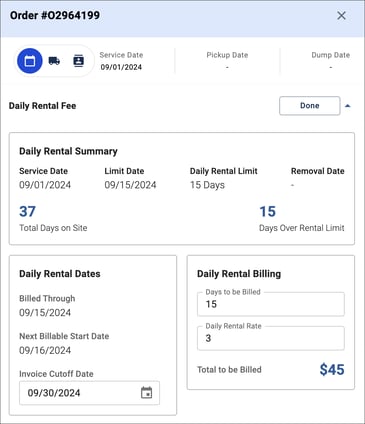Edit the Daily Rental Rate field

coord(271,338)
